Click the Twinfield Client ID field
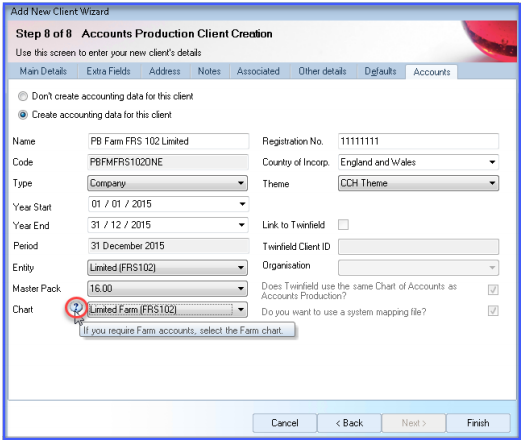The width and height of the screenshot is (524, 441). click(x=418, y=247)
